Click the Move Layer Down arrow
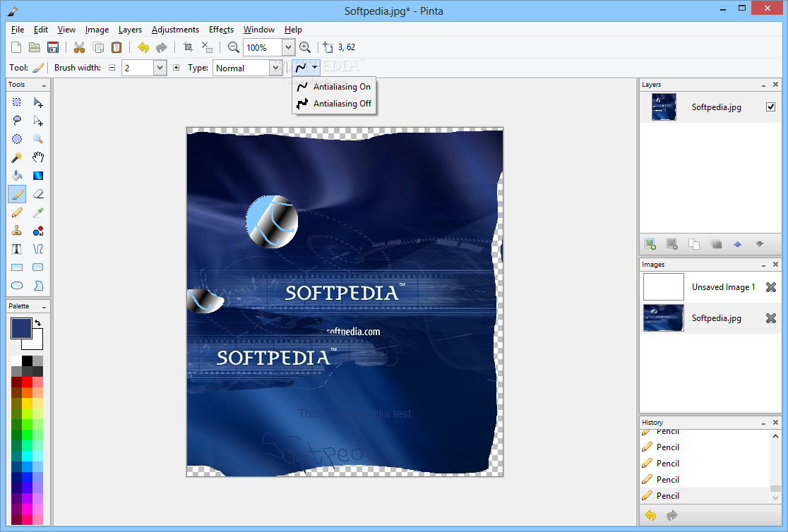788x532 pixels. (x=759, y=244)
